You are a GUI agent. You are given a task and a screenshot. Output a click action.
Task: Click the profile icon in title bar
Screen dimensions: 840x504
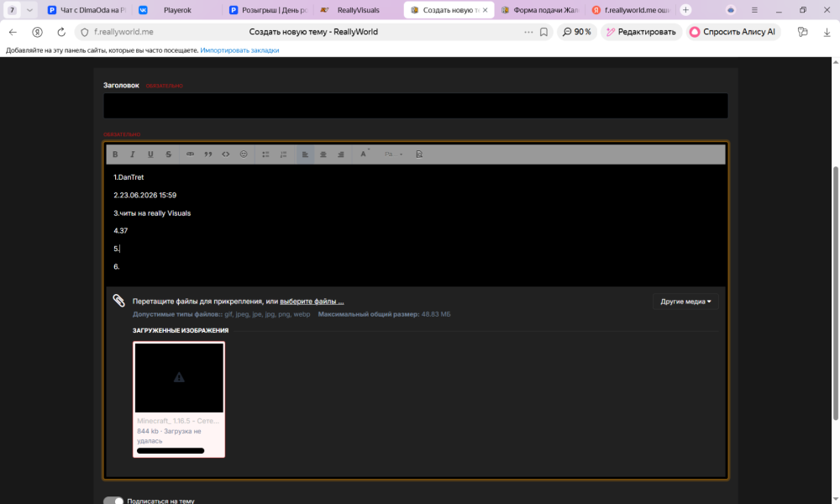tap(731, 9)
